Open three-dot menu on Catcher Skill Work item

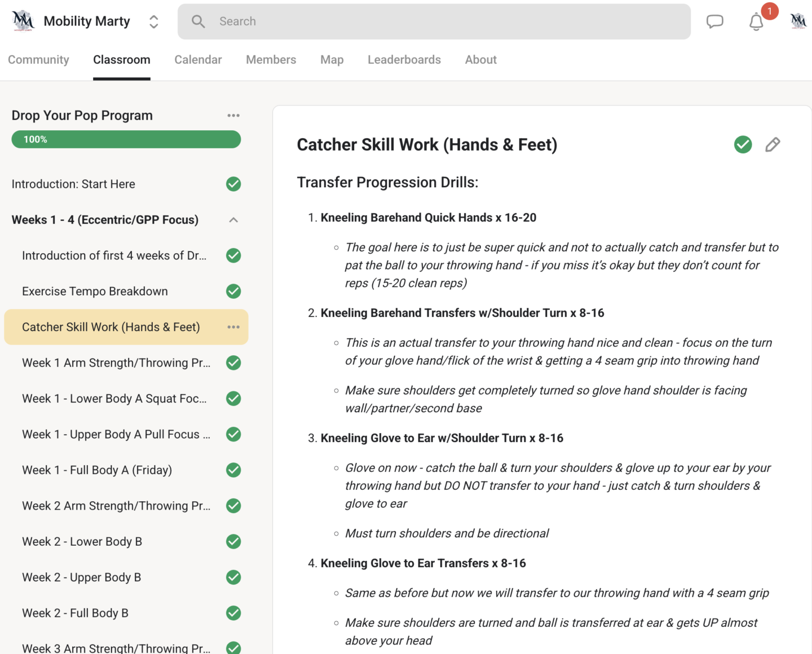coord(233,327)
